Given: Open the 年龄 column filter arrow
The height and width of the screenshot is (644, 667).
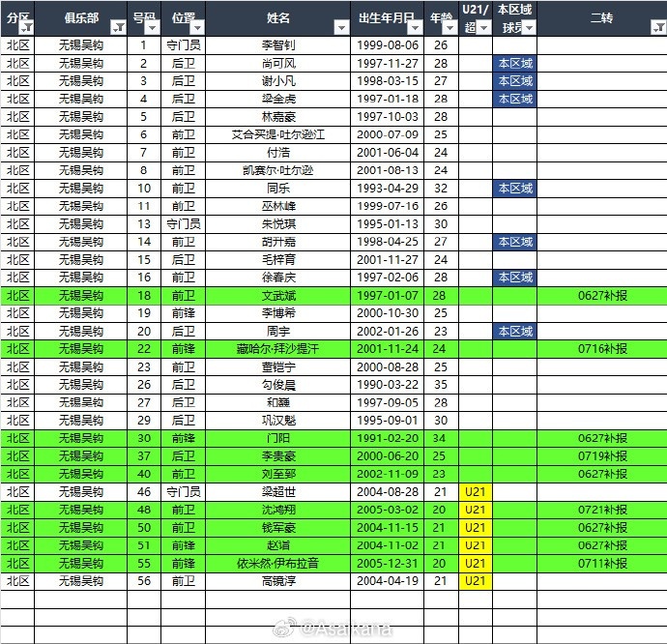Looking at the screenshot, I should click(x=449, y=28).
